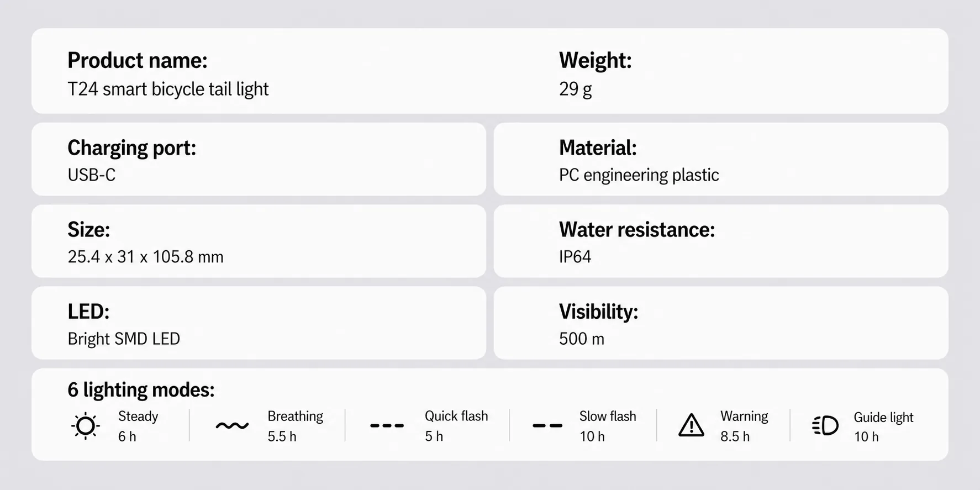Image resolution: width=980 pixels, height=490 pixels.
Task: Click the Slow flash two-dash icon
Action: click(547, 426)
